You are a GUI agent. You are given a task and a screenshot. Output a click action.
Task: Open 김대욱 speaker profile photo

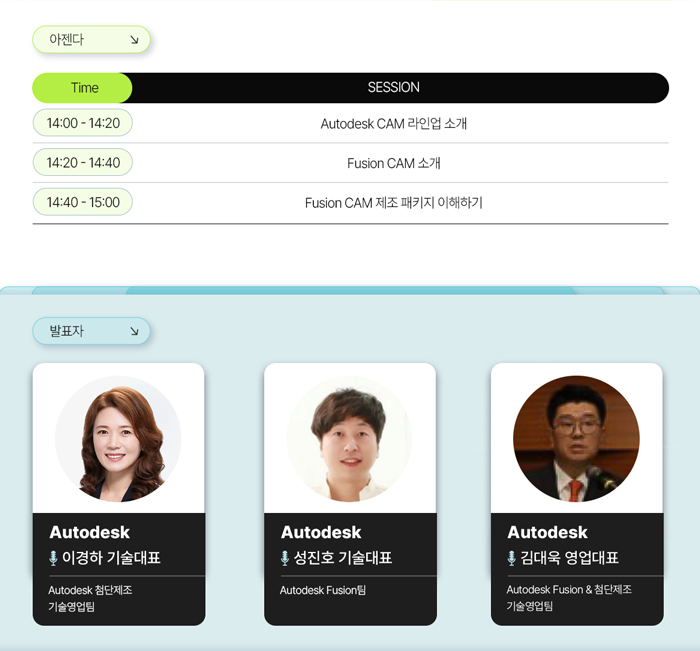(x=576, y=439)
